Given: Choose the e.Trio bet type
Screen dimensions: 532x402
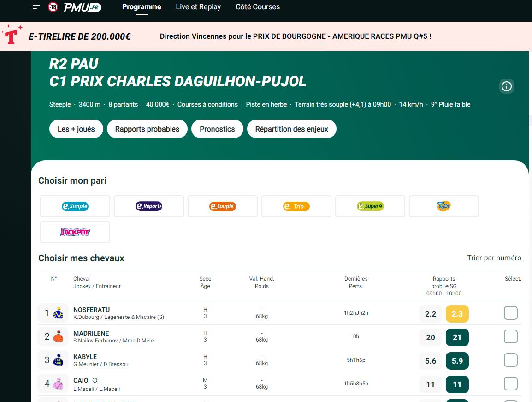Looking at the screenshot, I should click(x=296, y=206).
